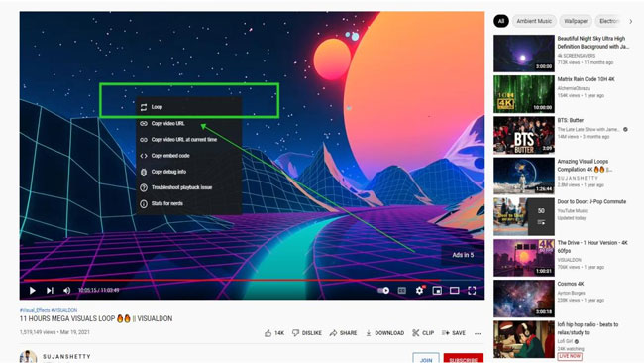644x363 pixels.
Task: Open Matrix Rain Code 10H thumbnail
Action: click(x=524, y=94)
